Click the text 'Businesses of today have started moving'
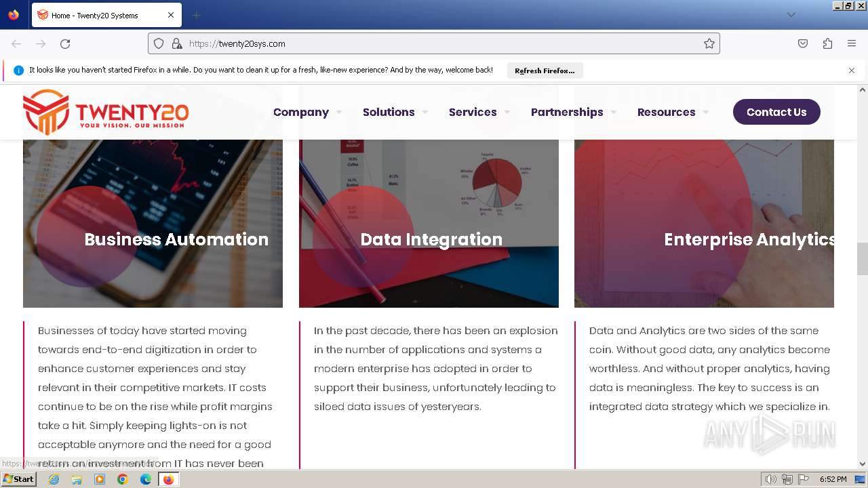Image resolution: width=868 pixels, height=488 pixels. point(142,331)
